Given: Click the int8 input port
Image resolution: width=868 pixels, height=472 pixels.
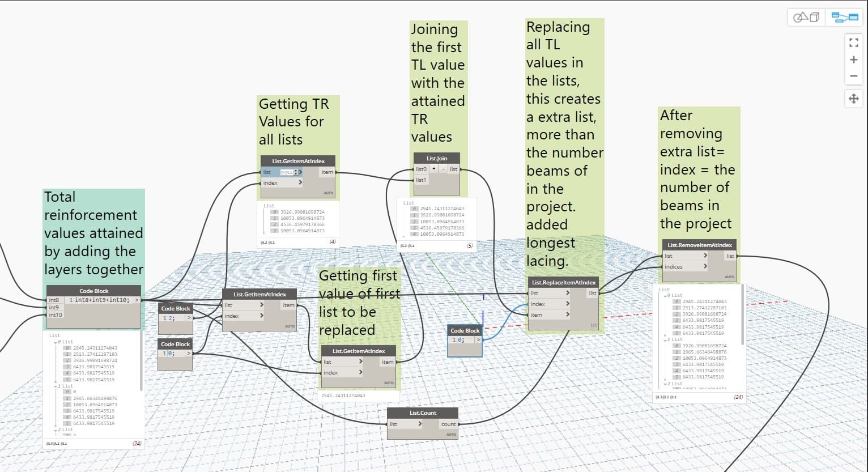Looking at the screenshot, I should click(55, 300).
